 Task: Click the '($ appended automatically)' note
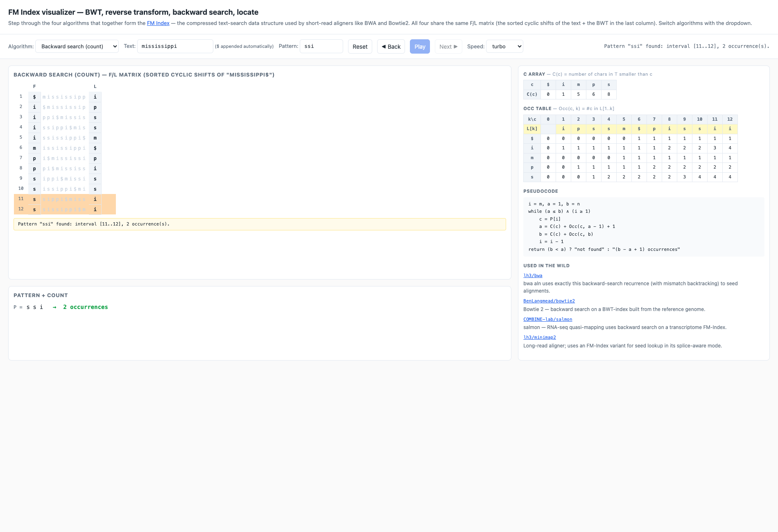pos(244,47)
